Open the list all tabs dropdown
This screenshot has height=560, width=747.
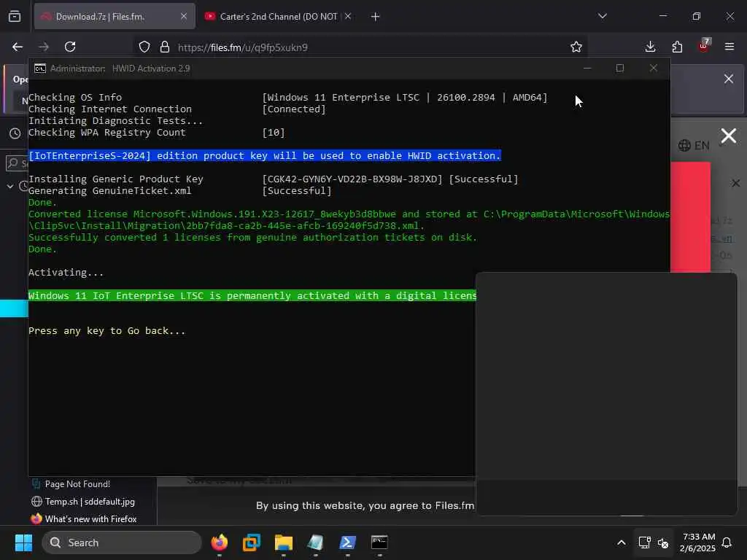[x=602, y=16]
